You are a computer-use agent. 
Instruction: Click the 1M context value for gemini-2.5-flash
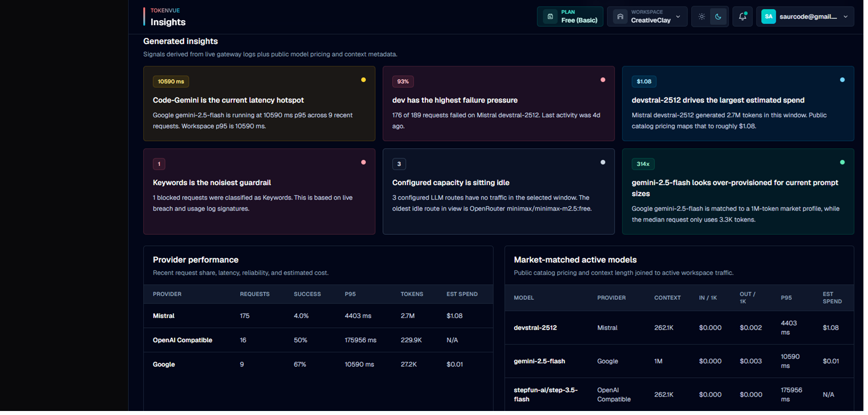(658, 361)
